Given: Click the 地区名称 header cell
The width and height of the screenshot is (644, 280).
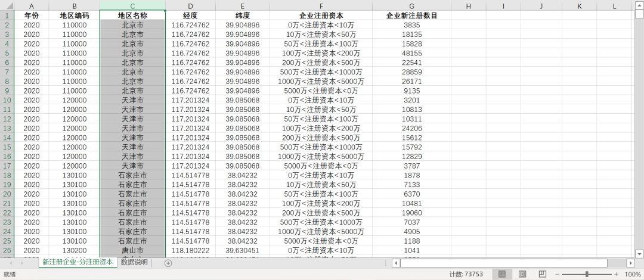Looking at the screenshot, I should (132, 15).
